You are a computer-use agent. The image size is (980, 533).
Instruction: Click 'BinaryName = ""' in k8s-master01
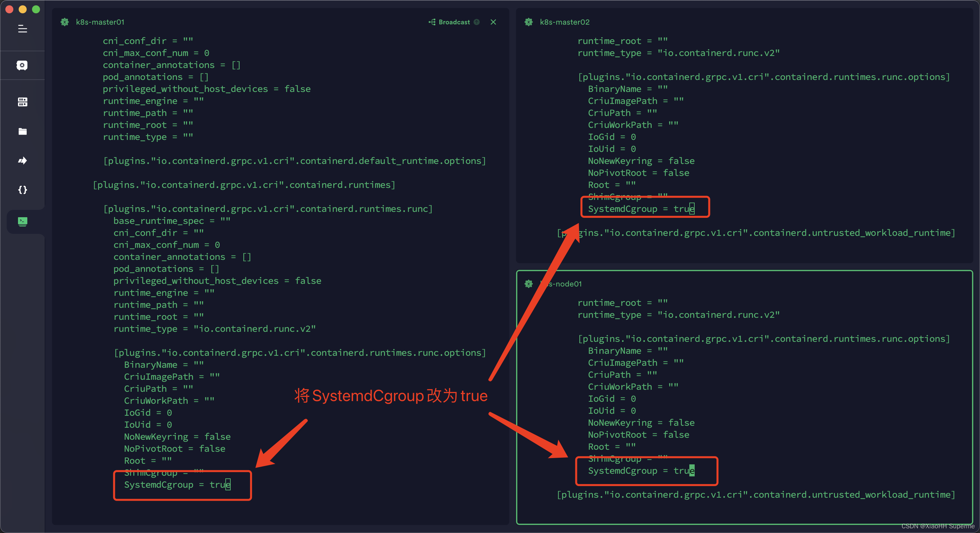164,365
